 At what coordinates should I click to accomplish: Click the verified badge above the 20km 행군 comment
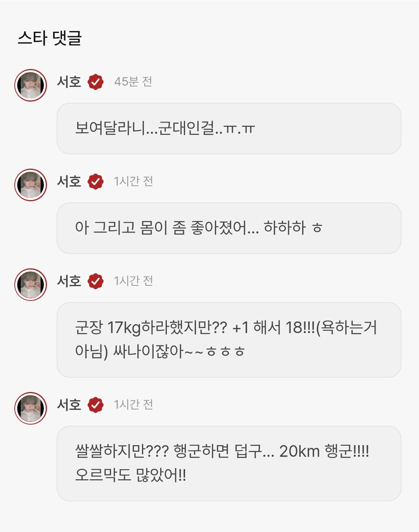point(95,405)
